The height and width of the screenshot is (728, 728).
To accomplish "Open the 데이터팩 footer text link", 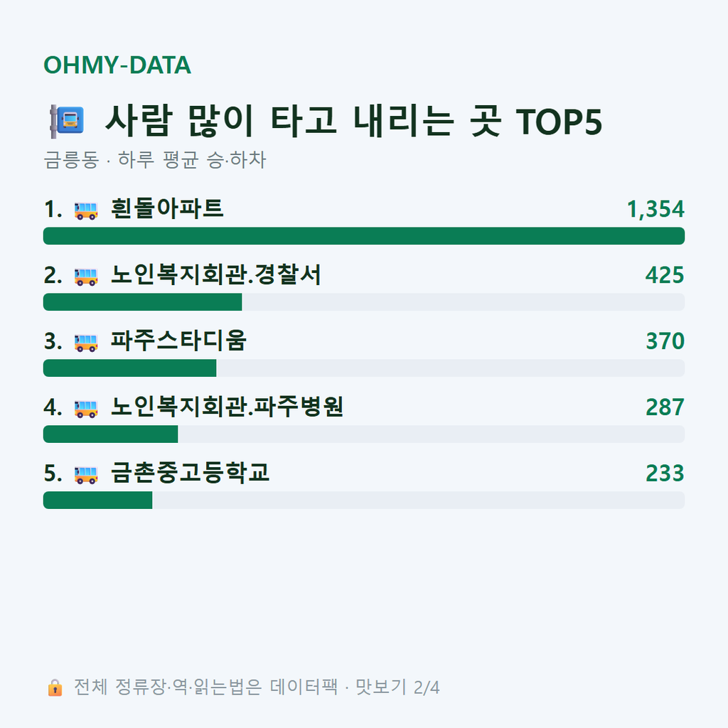I will point(304,687).
